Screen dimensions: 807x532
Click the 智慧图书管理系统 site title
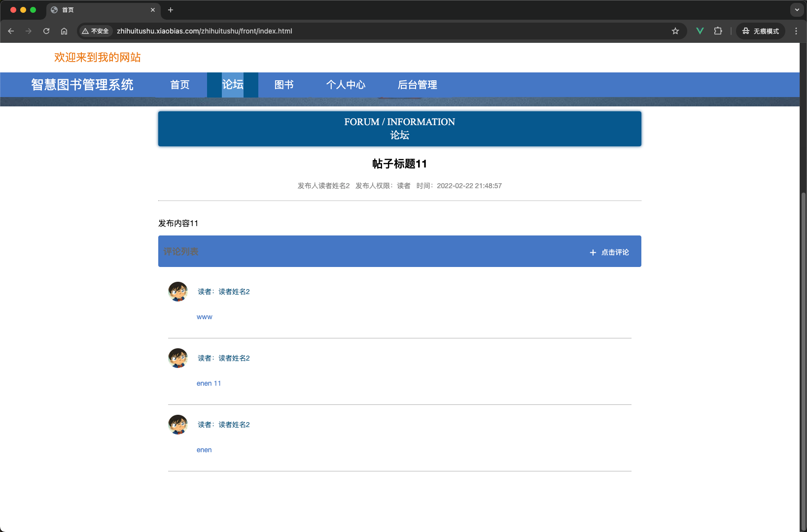82,85
